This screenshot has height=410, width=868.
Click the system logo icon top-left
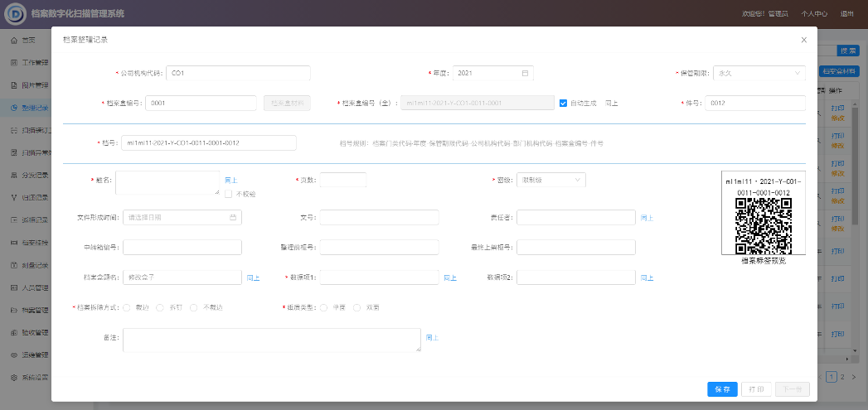[x=16, y=14]
